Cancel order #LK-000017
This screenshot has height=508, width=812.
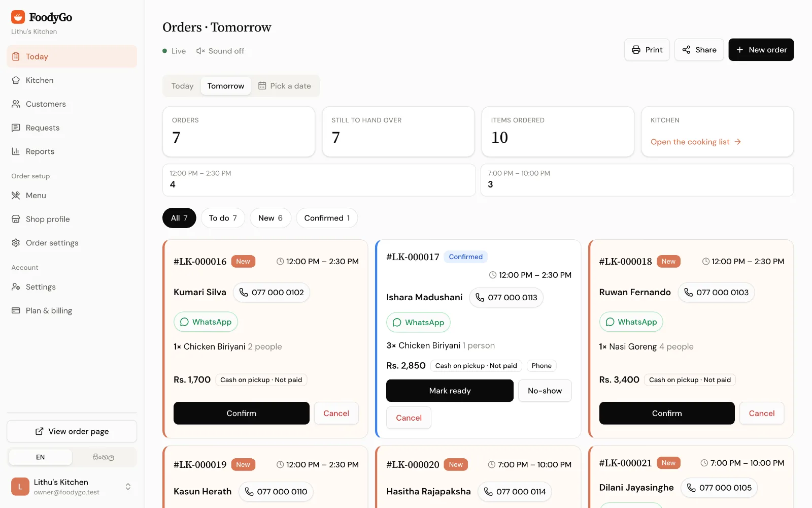point(409,418)
